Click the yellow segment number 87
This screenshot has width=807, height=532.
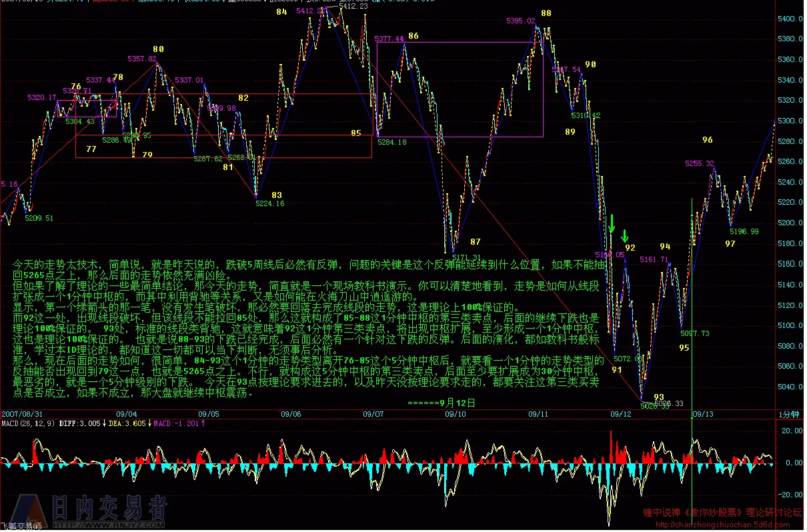click(475, 241)
